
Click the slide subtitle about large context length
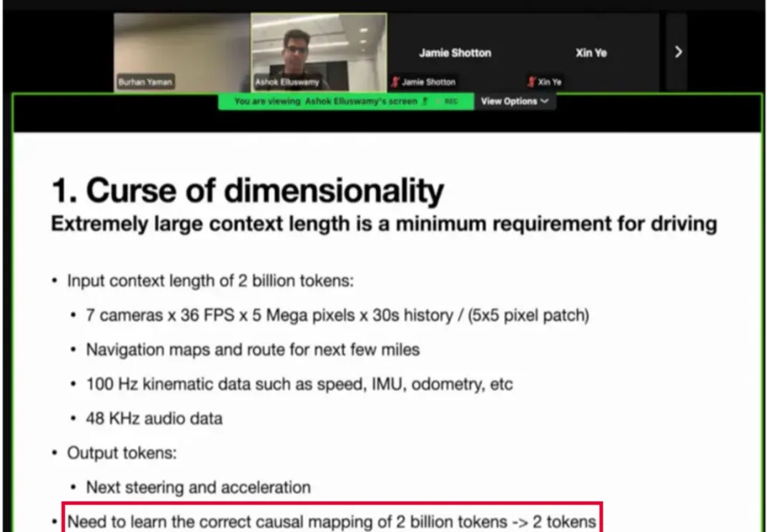(384, 224)
